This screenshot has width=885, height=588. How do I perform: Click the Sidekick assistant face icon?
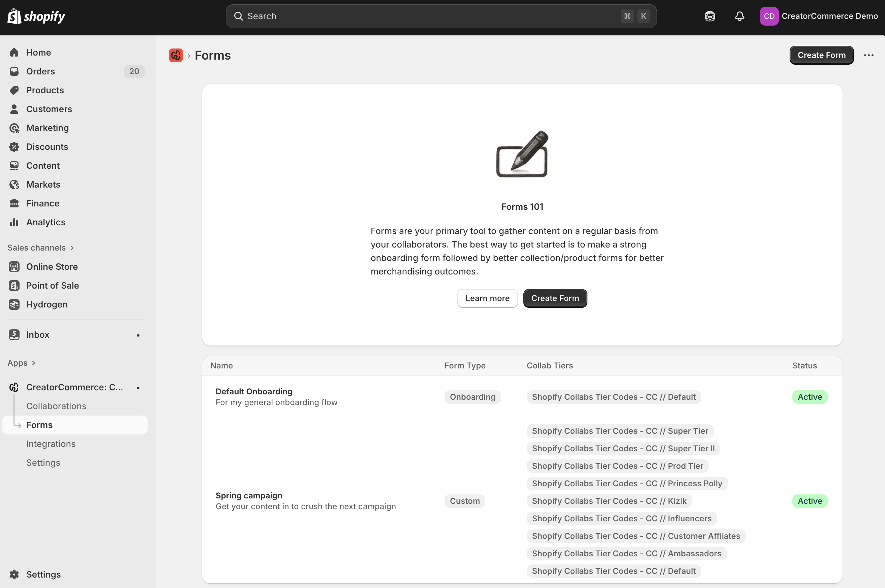tap(709, 16)
